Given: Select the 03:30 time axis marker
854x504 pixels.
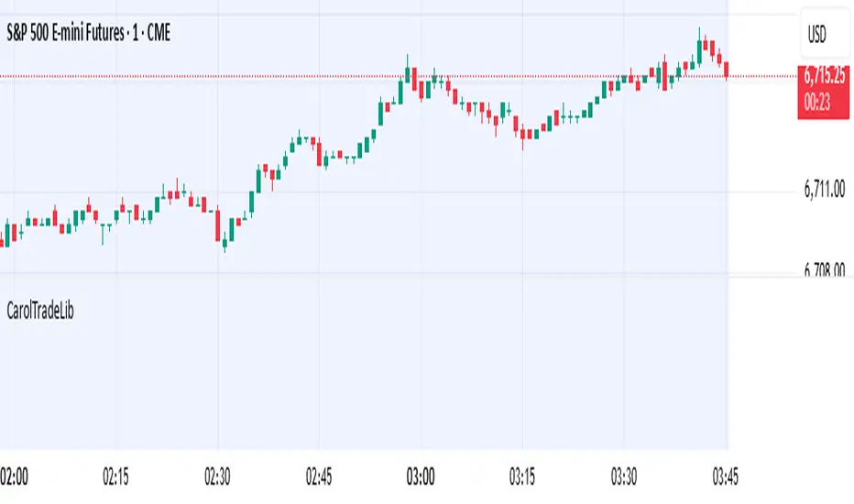Looking at the screenshot, I should point(624,477).
